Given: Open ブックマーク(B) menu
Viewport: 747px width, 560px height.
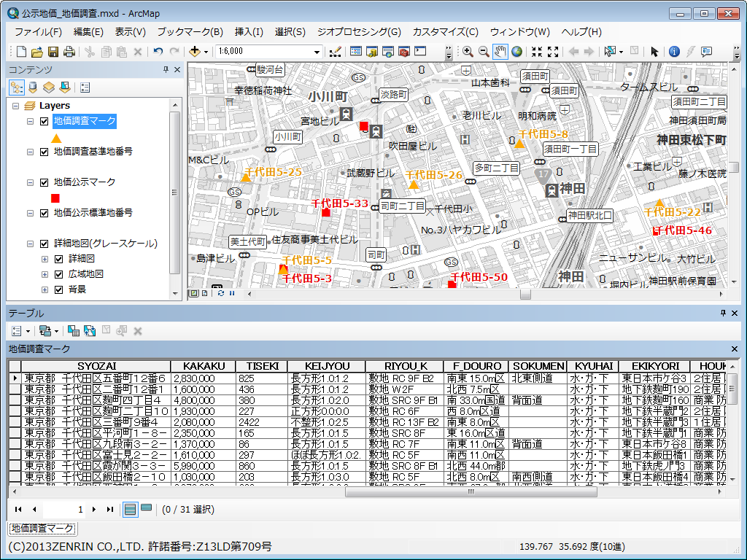Looking at the screenshot, I should 190,32.
